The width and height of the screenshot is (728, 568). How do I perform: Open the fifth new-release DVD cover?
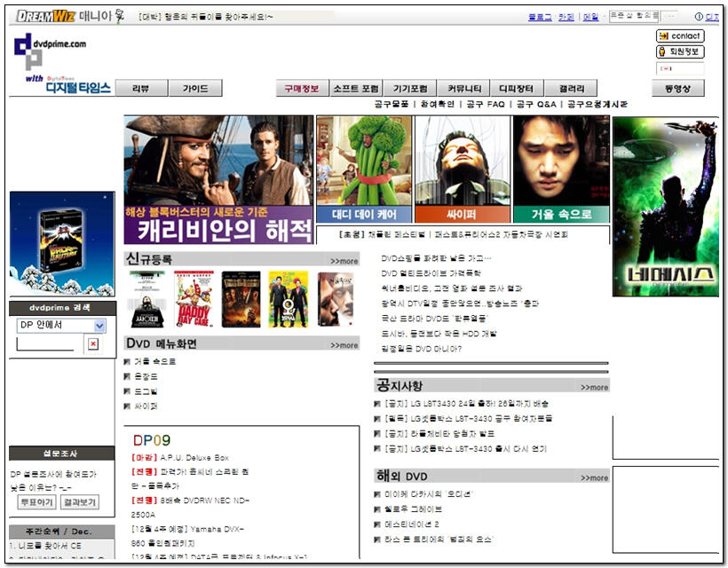click(336, 299)
